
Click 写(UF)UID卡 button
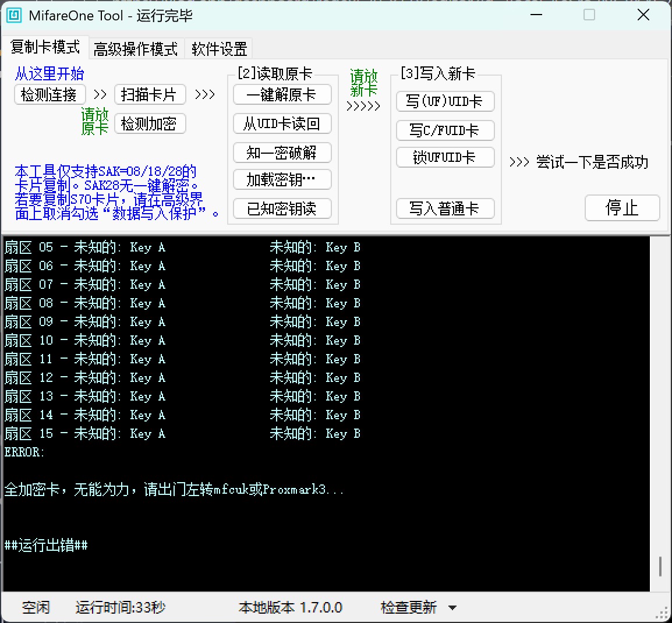(445, 101)
